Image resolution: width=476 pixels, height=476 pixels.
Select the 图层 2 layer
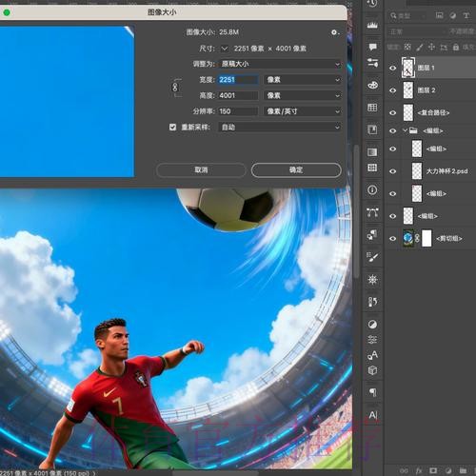tap(430, 90)
